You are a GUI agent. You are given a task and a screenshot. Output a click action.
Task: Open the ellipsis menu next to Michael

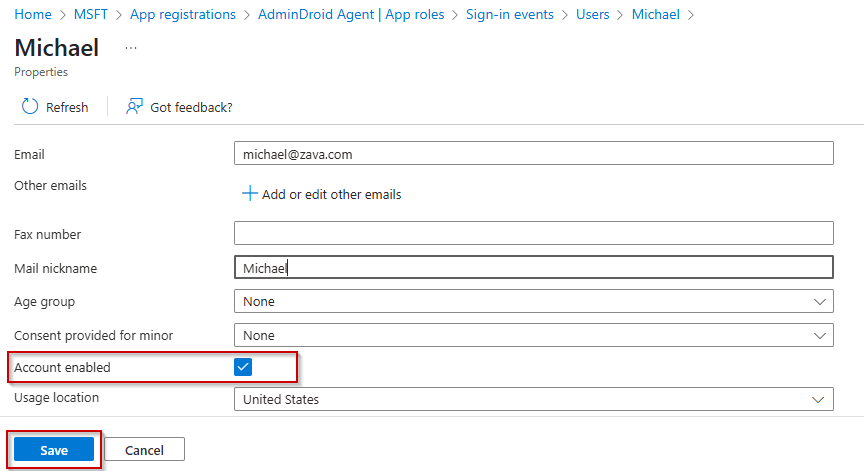click(x=131, y=48)
